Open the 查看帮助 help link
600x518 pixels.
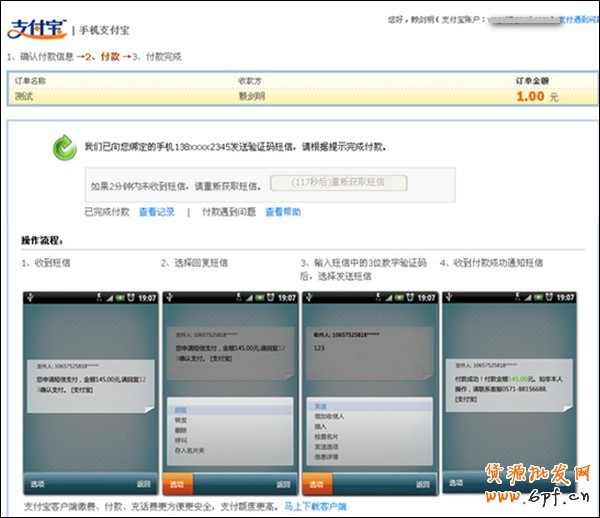[282, 212]
